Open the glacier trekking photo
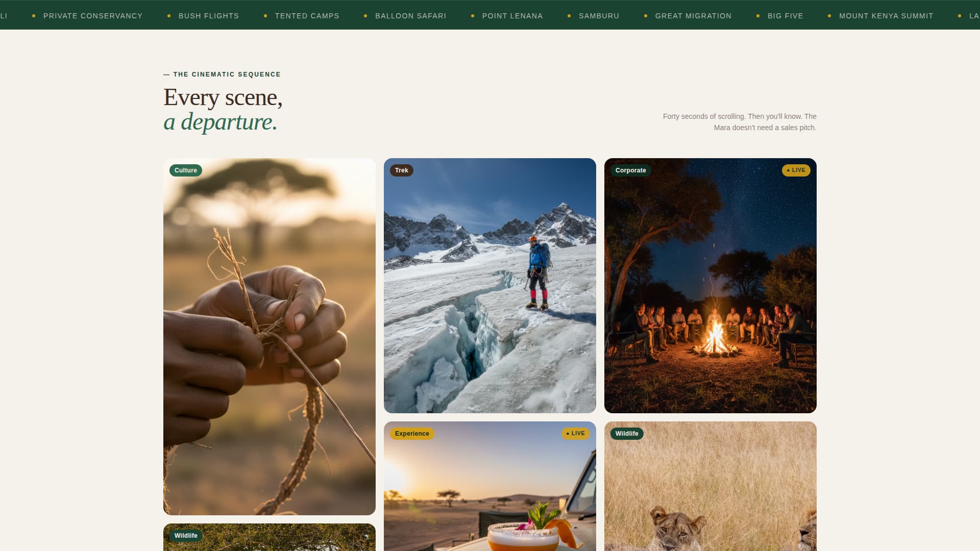Screen dimensions: 980x551 490,286
